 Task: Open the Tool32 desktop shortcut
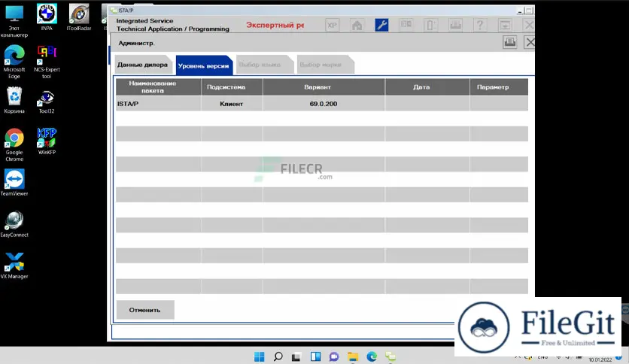pyautogui.click(x=47, y=102)
